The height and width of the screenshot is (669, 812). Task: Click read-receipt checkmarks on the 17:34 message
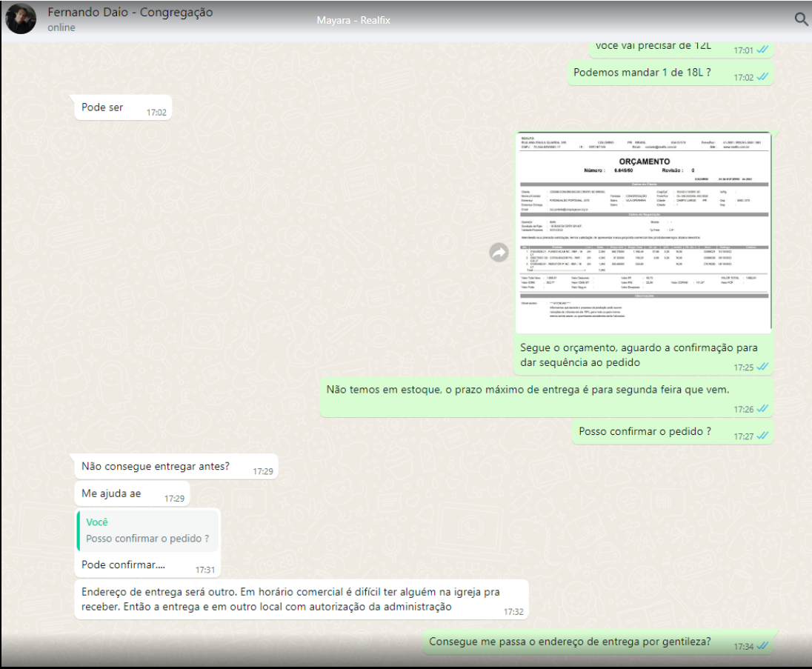point(762,646)
